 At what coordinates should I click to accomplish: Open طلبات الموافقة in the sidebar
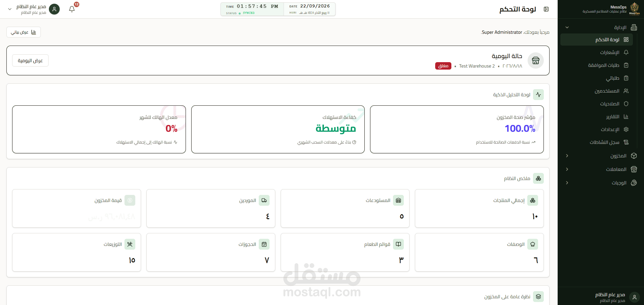point(596,65)
